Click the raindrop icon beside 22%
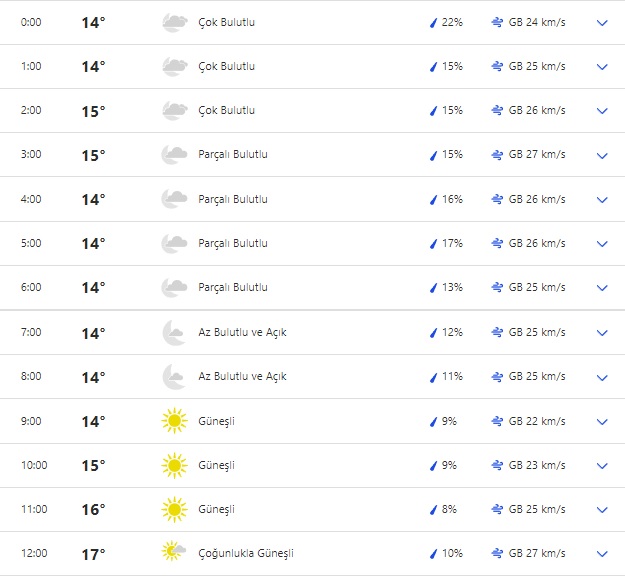This screenshot has height=578, width=625. (433, 23)
